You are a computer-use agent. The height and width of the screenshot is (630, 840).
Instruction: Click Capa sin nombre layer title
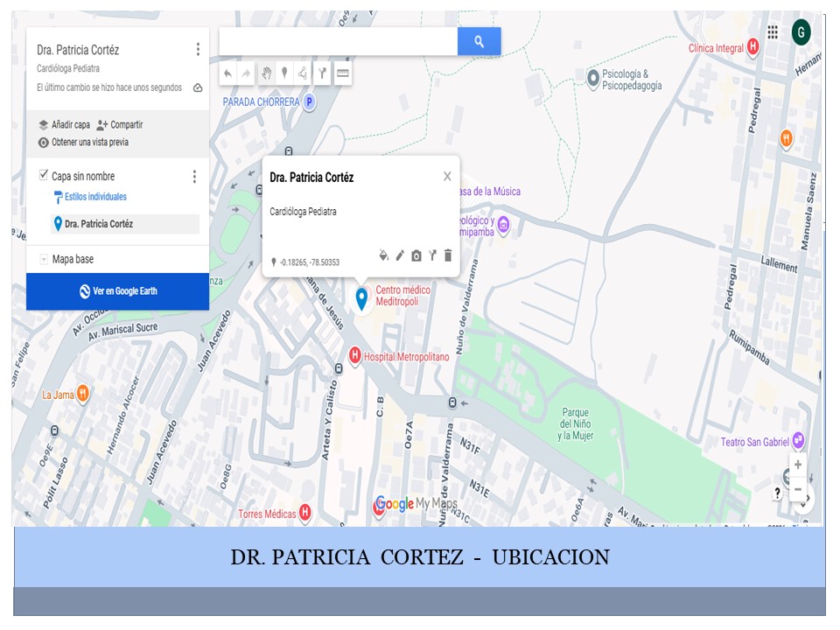[83, 176]
